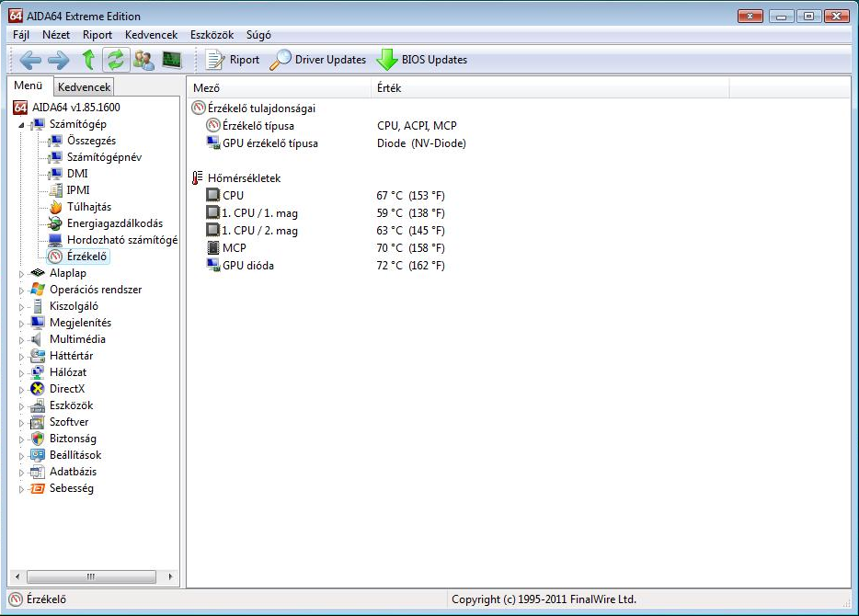Go forward with the right arrow icon
859x616 pixels.
tap(59, 60)
